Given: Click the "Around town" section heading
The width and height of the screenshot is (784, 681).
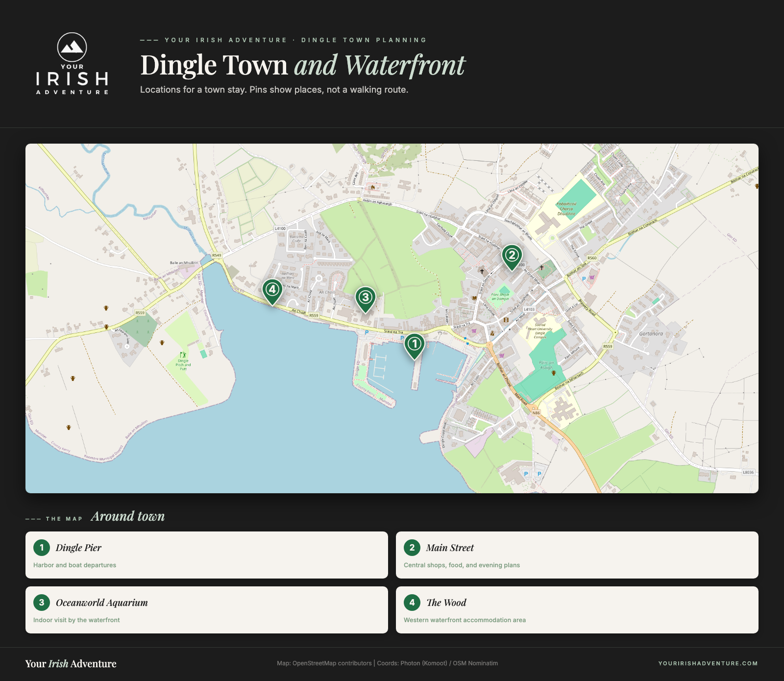Looking at the screenshot, I should [x=128, y=516].
